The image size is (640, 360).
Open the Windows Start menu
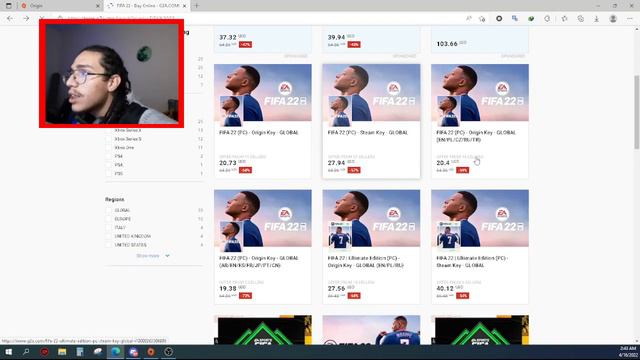coord(8,352)
